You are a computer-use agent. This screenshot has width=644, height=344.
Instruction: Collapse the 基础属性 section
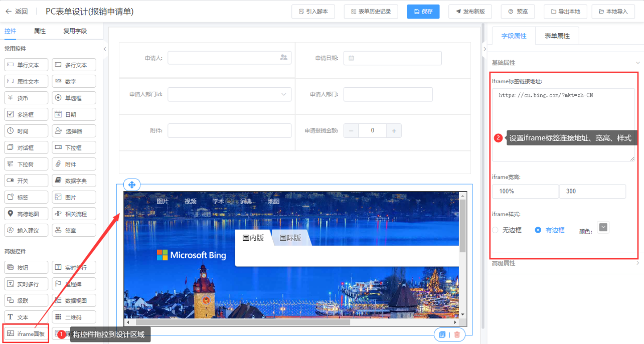tap(637, 63)
